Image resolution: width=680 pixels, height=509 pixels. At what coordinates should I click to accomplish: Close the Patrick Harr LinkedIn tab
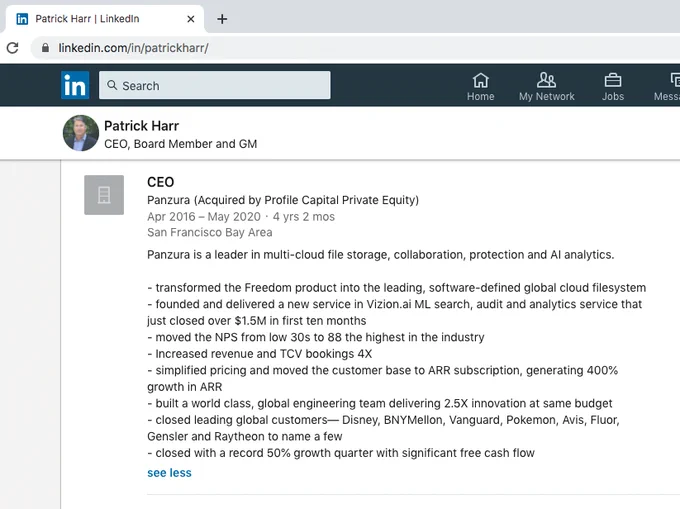(190, 19)
